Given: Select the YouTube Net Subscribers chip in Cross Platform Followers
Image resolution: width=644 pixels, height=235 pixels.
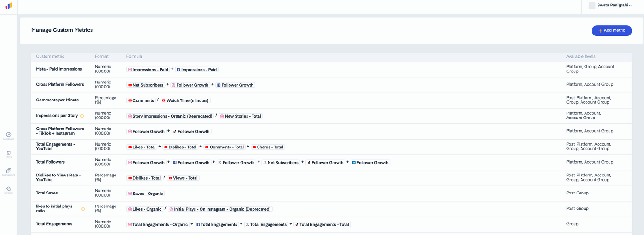Looking at the screenshot, I should click(x=146, y=85).
